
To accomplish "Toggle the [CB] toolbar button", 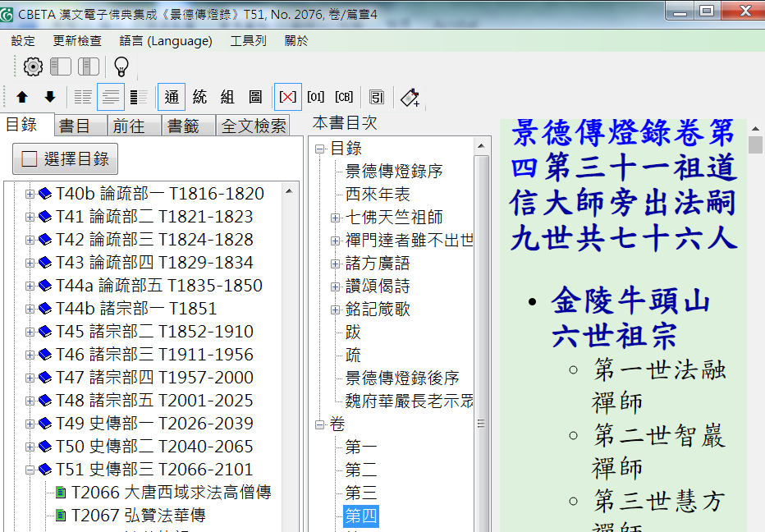I will coord(344,97).
